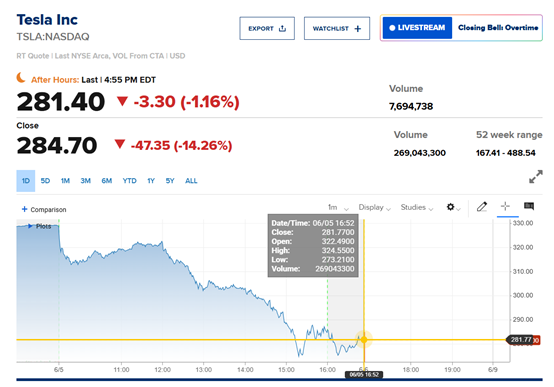Click the yellow crosshair marker on the chart
Screen dimensions: 554x387
(364, 340)
